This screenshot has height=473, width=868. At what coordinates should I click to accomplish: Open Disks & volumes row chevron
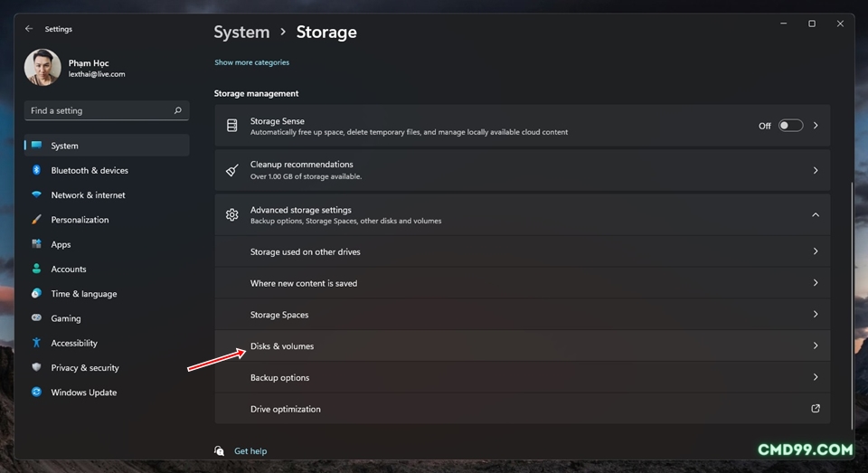pos(816,345)
